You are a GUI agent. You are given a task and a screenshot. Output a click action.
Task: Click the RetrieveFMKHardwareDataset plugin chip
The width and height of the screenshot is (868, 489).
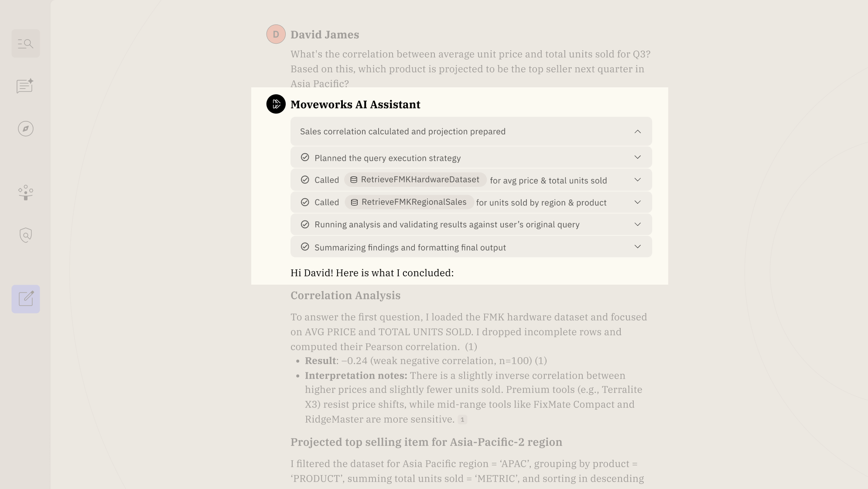[x=415, y=180]
